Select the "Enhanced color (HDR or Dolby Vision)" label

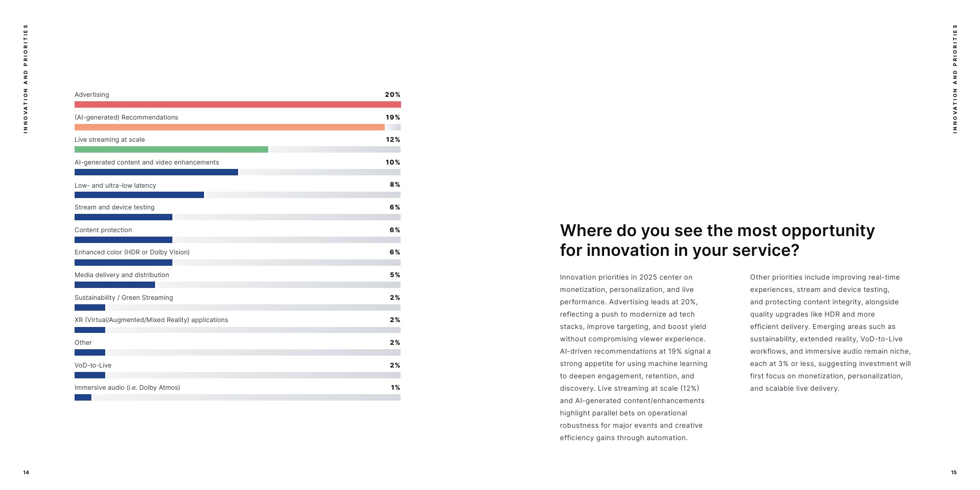[x=132, y=252]
